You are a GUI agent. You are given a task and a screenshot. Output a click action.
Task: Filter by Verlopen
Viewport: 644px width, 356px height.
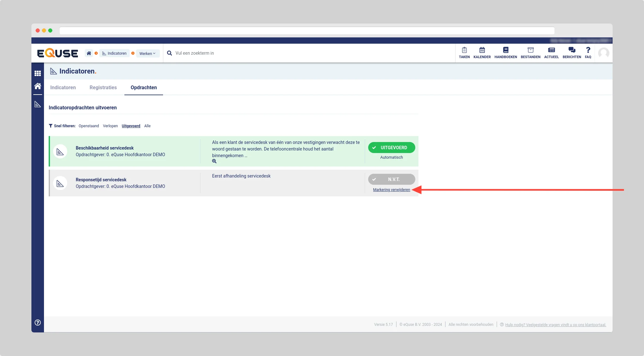(110, 126)
